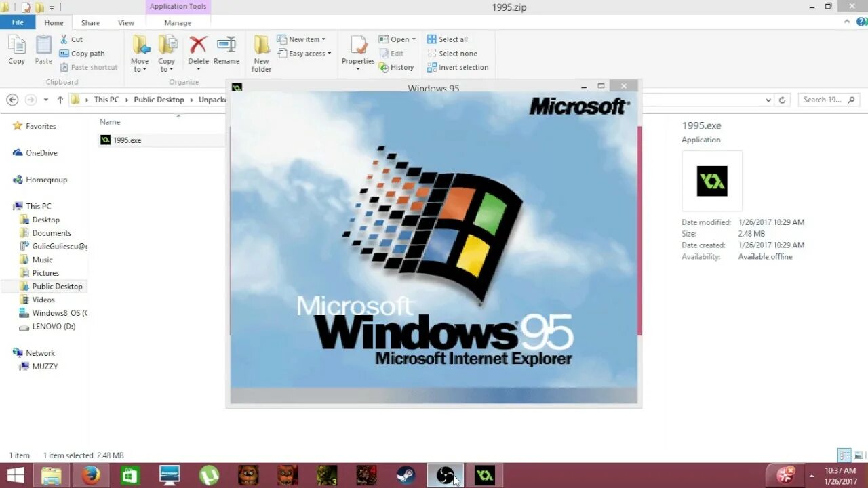Show file History
The image size is (868, 488).
(x=396, y=67)
